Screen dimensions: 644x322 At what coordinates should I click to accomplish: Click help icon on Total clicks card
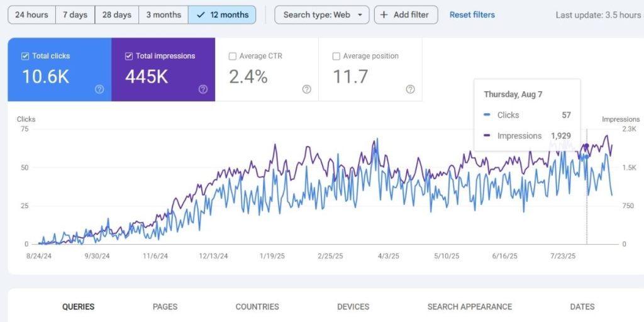coord(99,89)
